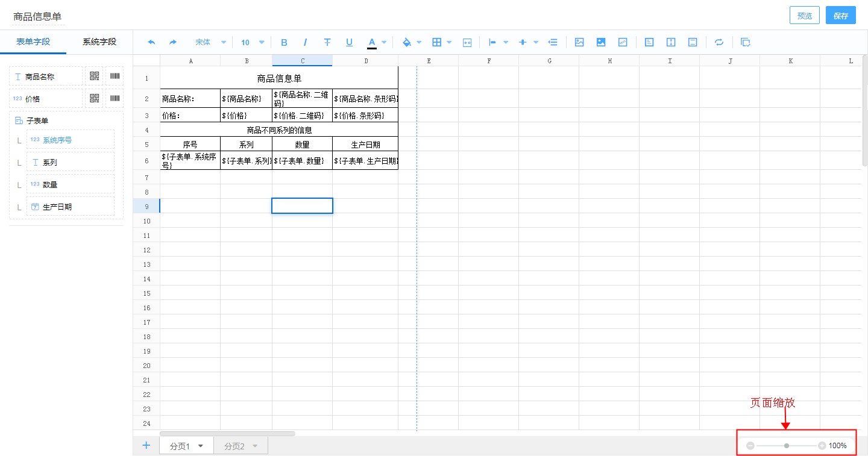868x456 pixels.
Task: Click the 预览 preview button
Action: pos(804,15)
